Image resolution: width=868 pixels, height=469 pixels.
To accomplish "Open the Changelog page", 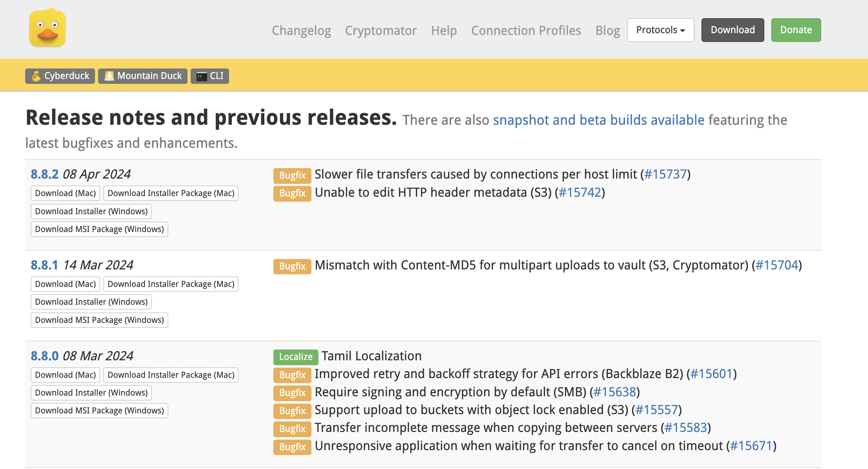I will (x=301, y=30).
